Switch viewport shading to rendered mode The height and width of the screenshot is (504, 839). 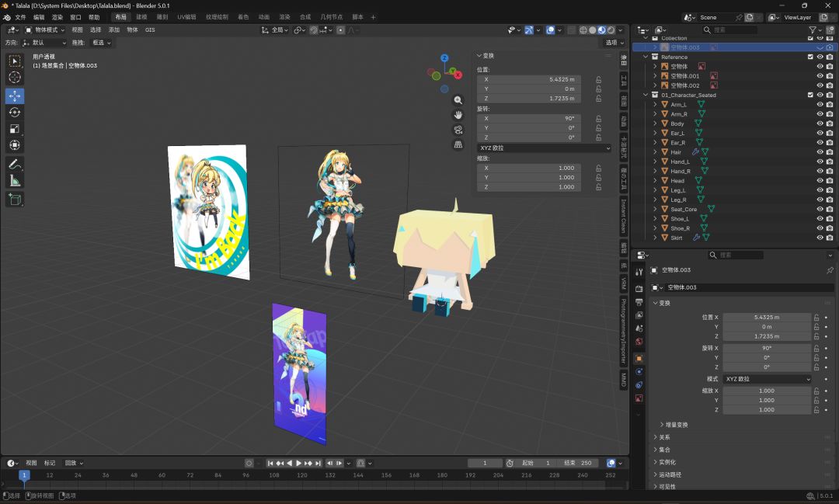point(611,30)
